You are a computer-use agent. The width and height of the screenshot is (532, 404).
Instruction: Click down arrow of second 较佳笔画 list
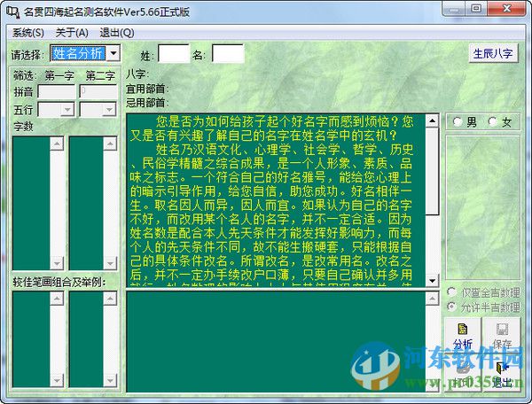point(110,380)
